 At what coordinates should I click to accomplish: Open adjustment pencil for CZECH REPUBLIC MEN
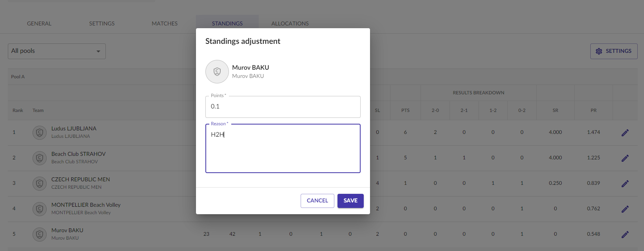(625, 184)
